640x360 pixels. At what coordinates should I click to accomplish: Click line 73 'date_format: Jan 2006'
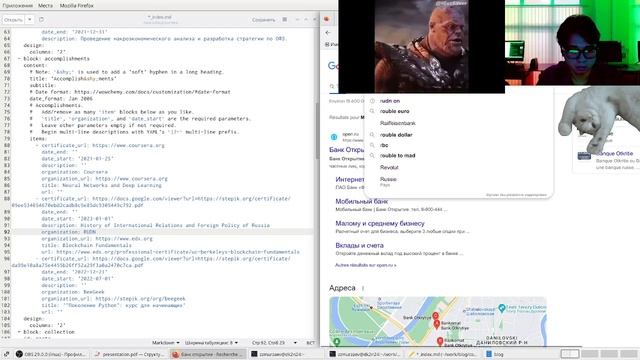(61, 98)
